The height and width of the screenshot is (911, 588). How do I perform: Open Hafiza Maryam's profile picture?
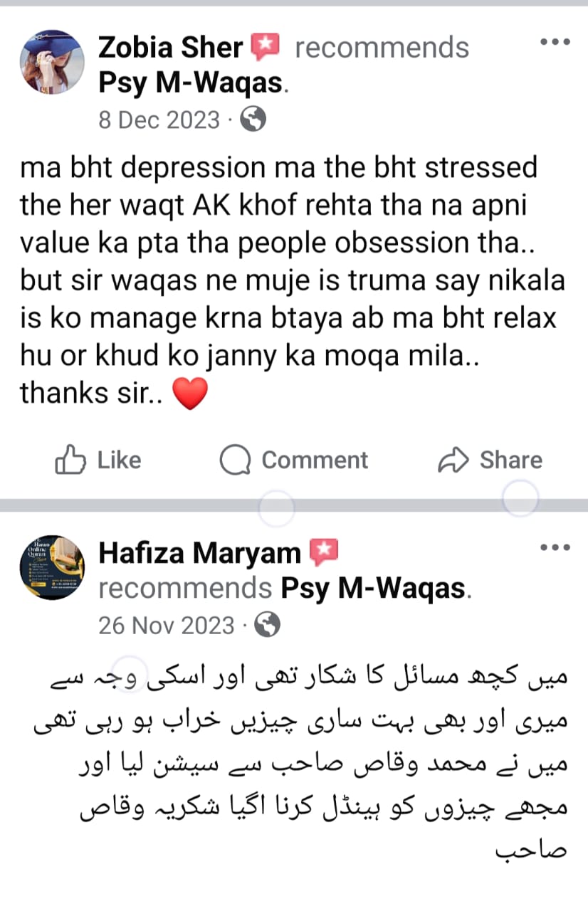(x=52, y=567)
